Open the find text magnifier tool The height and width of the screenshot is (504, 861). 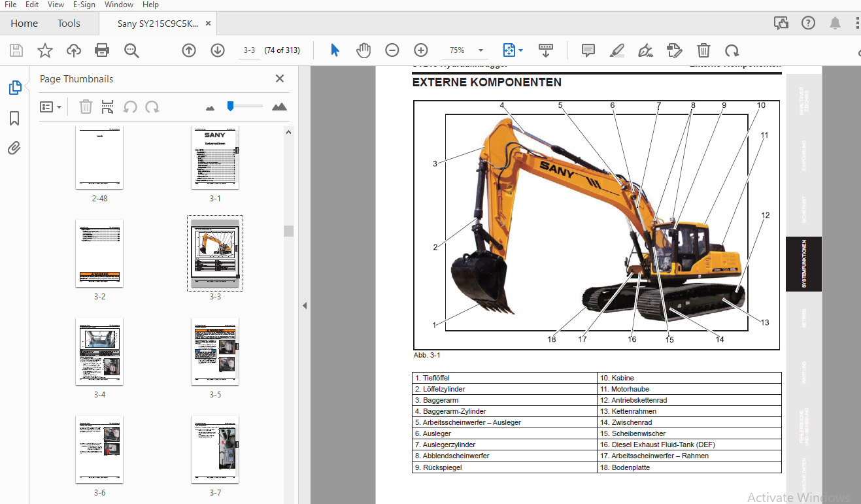[x=132, y=50]
